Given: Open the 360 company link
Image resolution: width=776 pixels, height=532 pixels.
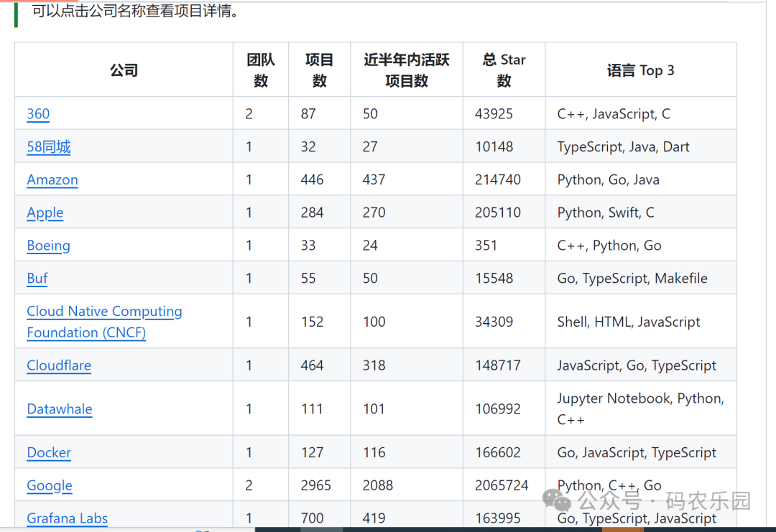Looking at the screenshot, I should click(x=38, y=113).
